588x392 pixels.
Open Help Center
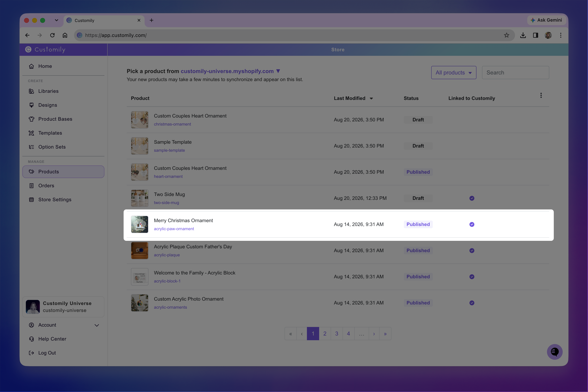[x=63, y=339]
